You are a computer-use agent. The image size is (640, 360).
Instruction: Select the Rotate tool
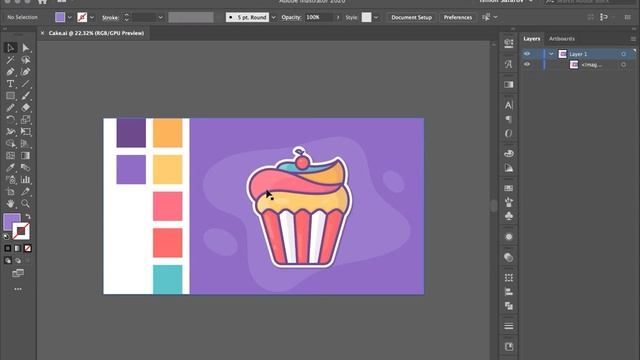[10, 120]
